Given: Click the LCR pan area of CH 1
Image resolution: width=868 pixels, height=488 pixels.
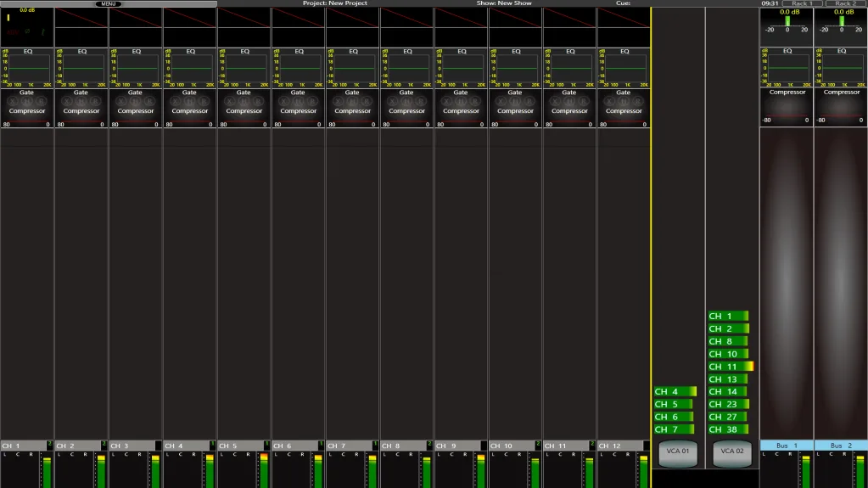Looking at the screenshot, I should (x=19, y=469).
